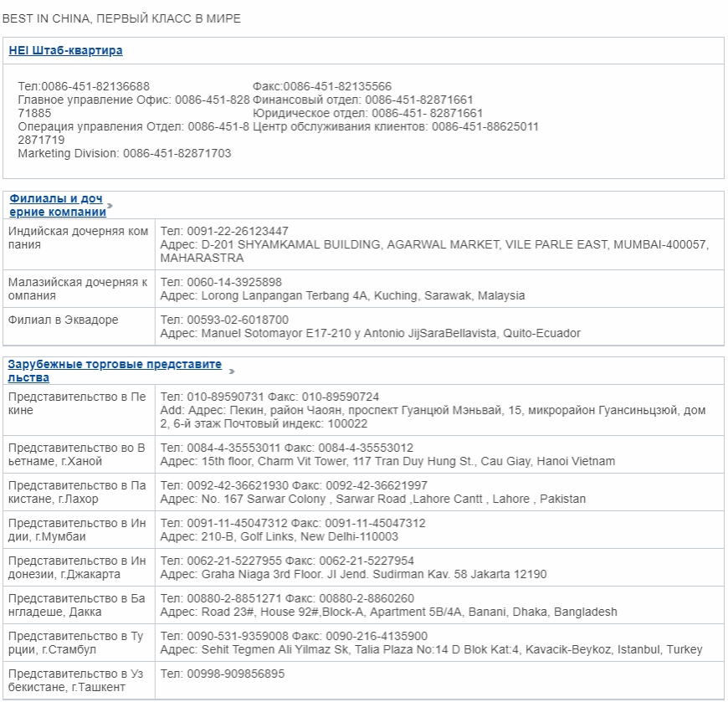The image size is (728, 702).
Task: Click Представительство в Пекине row label
Action: coord(78,403)
